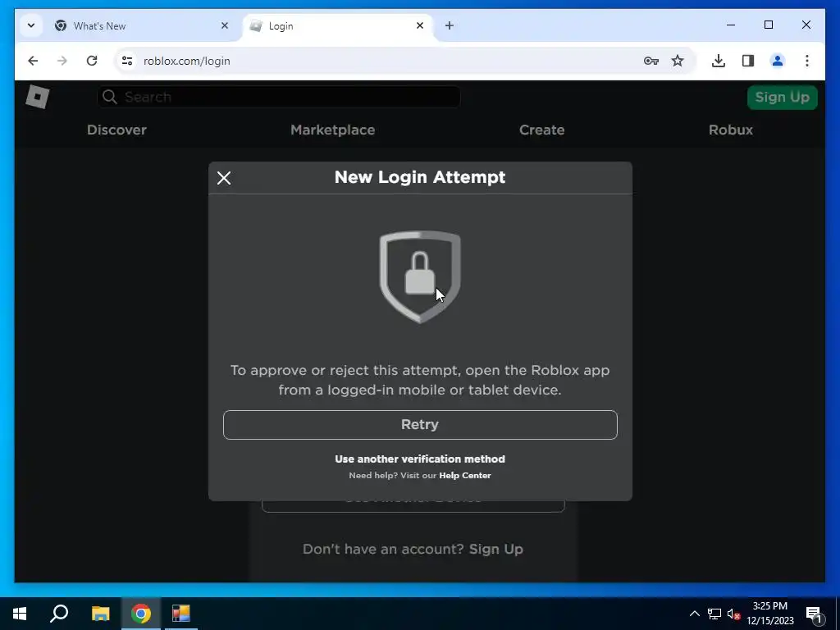Open the Help Center link

point(465,475)
